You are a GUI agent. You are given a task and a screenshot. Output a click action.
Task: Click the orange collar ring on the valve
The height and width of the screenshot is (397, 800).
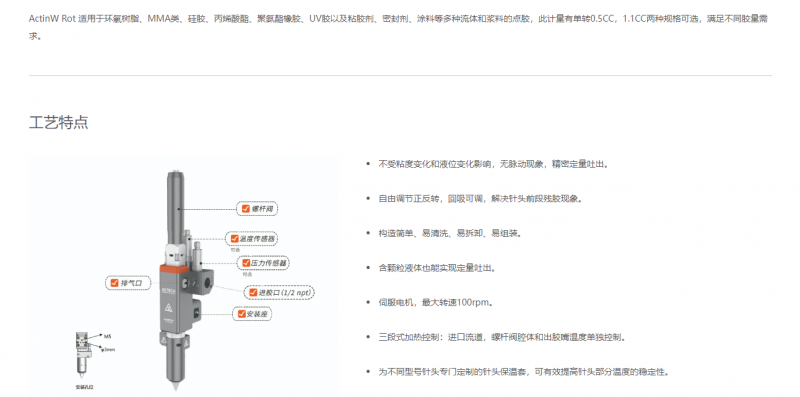click(x=174, y=269)
